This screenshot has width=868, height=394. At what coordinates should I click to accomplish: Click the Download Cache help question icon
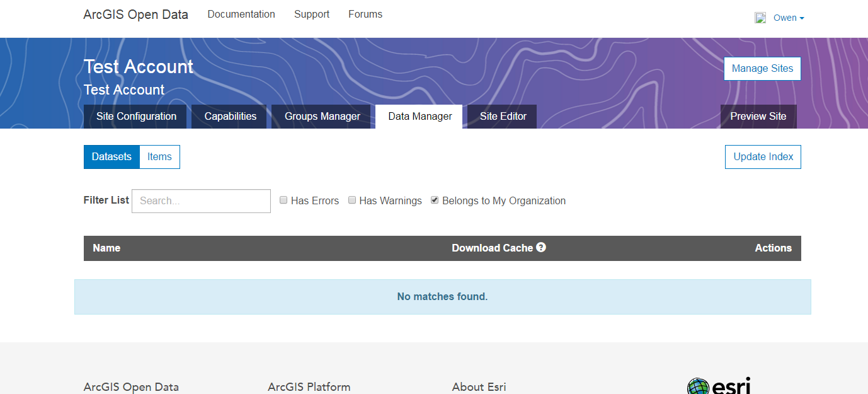tap(540, 247)
